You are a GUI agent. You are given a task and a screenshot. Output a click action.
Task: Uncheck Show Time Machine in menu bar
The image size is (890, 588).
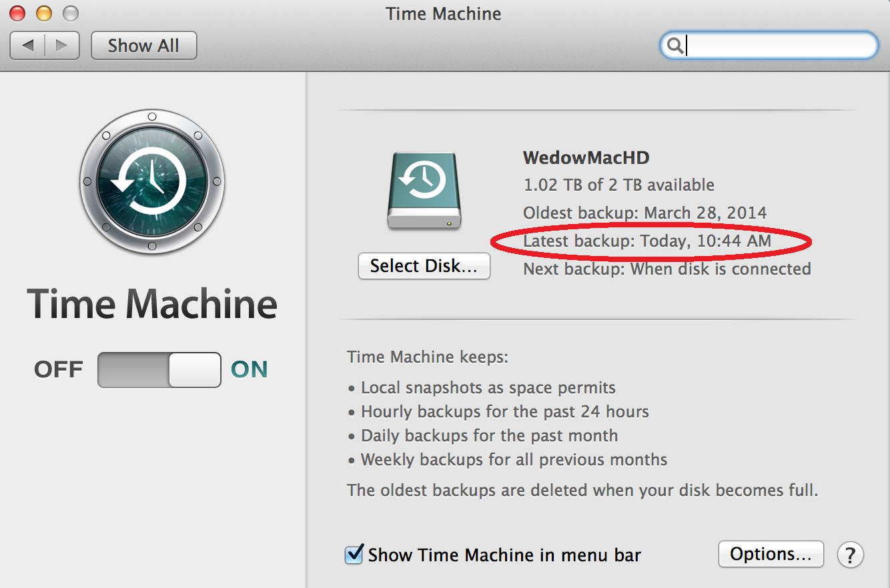tap(354, 555)
